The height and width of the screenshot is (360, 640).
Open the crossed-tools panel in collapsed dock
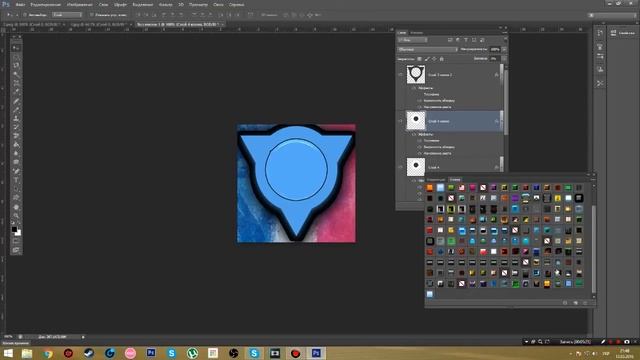click(x=600, y=83)
